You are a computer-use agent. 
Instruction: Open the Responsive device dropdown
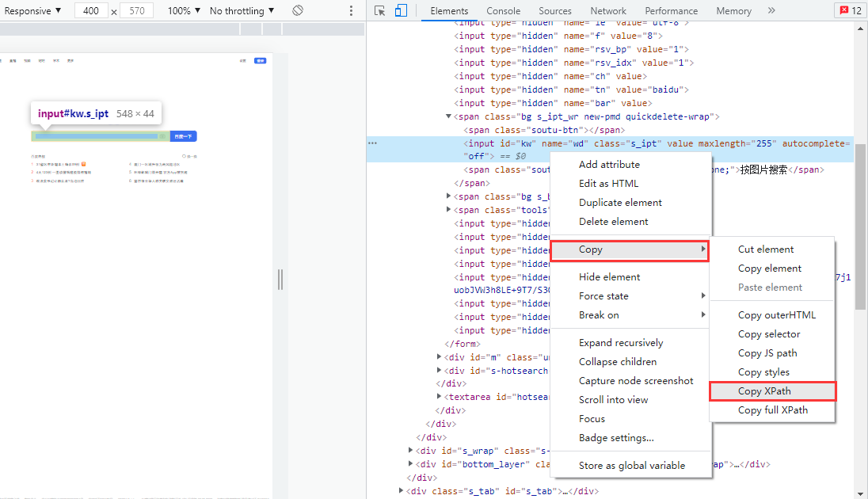pos(32,10)
